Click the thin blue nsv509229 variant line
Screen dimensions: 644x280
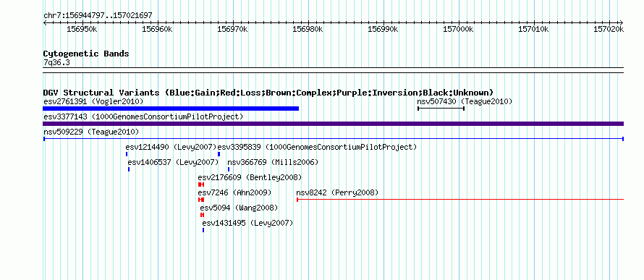tap(333, 139)
